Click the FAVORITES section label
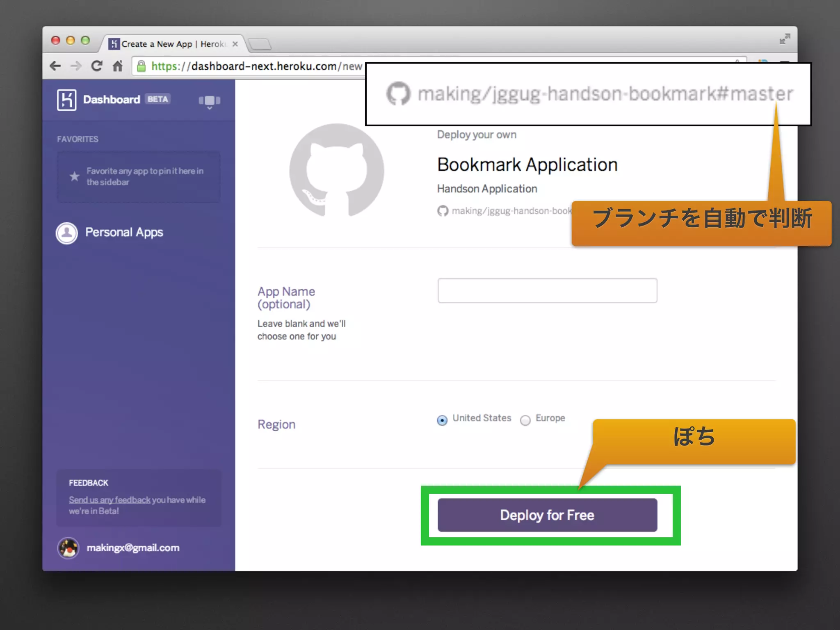This screenshot has width=840, height=630. coord(78,139)
